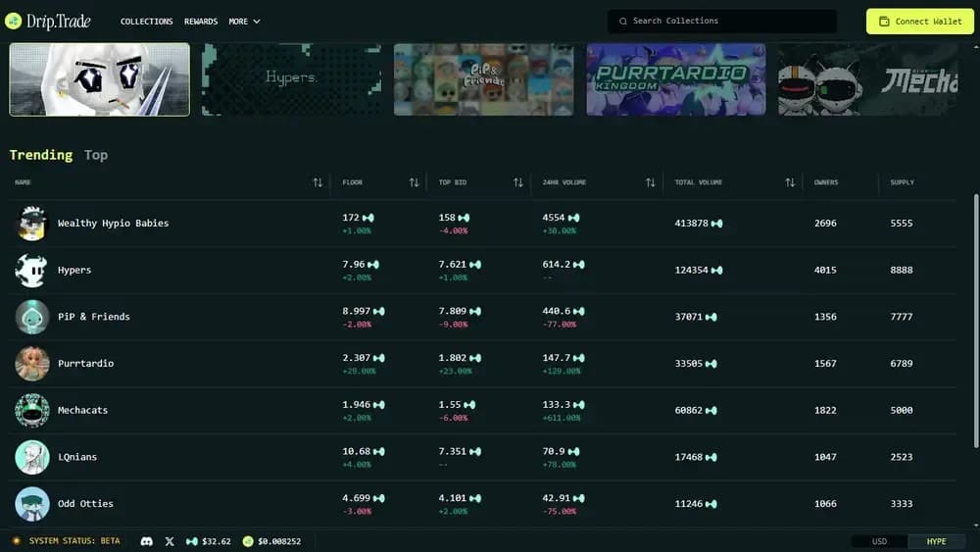
Task: Open the Drip.Trade logo home link
Action: pos(48,22)
